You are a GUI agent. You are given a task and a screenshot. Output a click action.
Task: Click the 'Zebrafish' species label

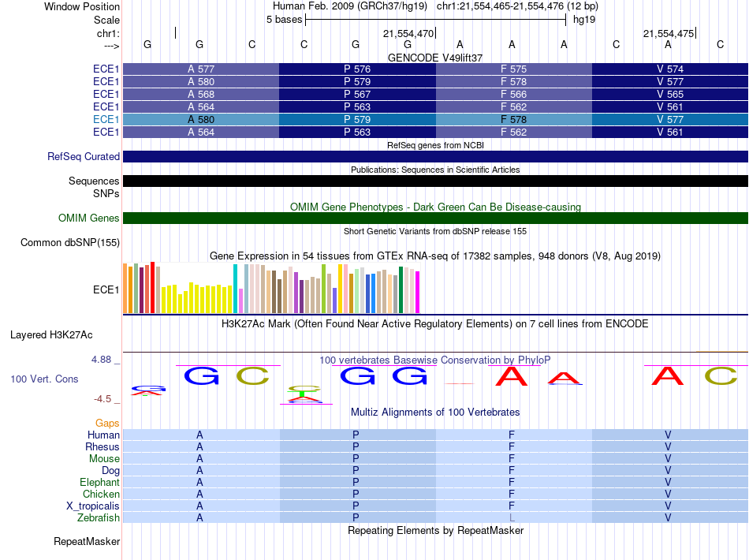(x=99, y=518)
